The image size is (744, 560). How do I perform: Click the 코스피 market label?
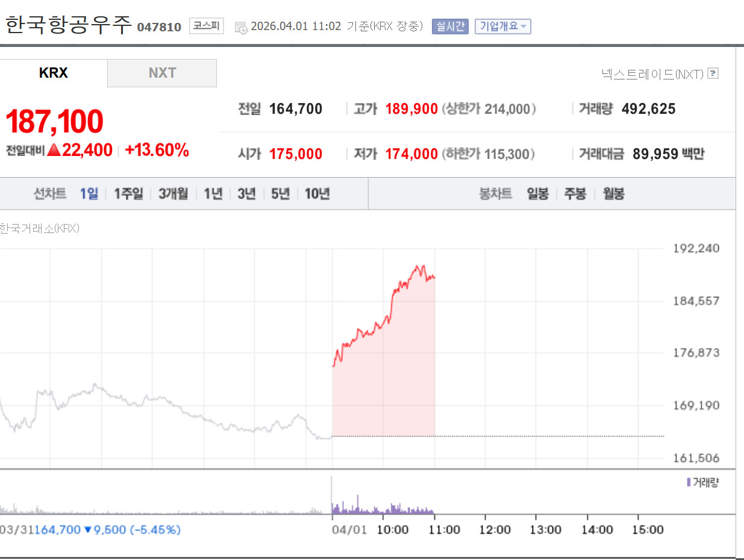(207, 26)
